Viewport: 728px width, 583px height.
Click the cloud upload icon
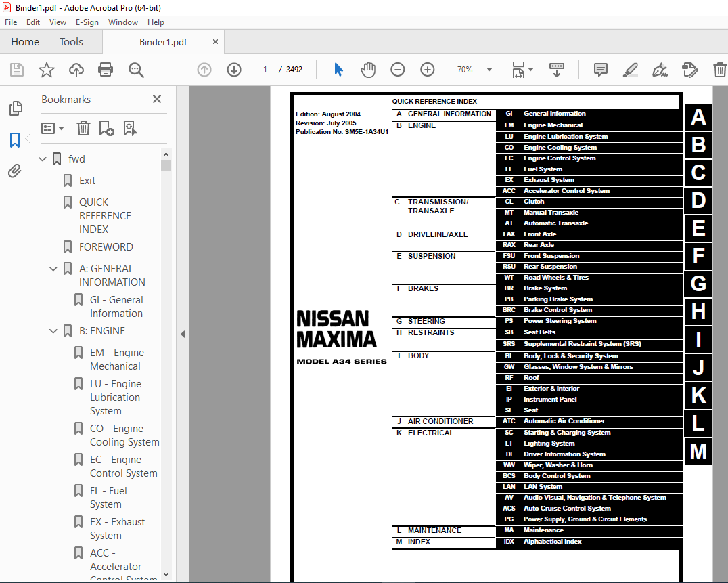point(76,70)
